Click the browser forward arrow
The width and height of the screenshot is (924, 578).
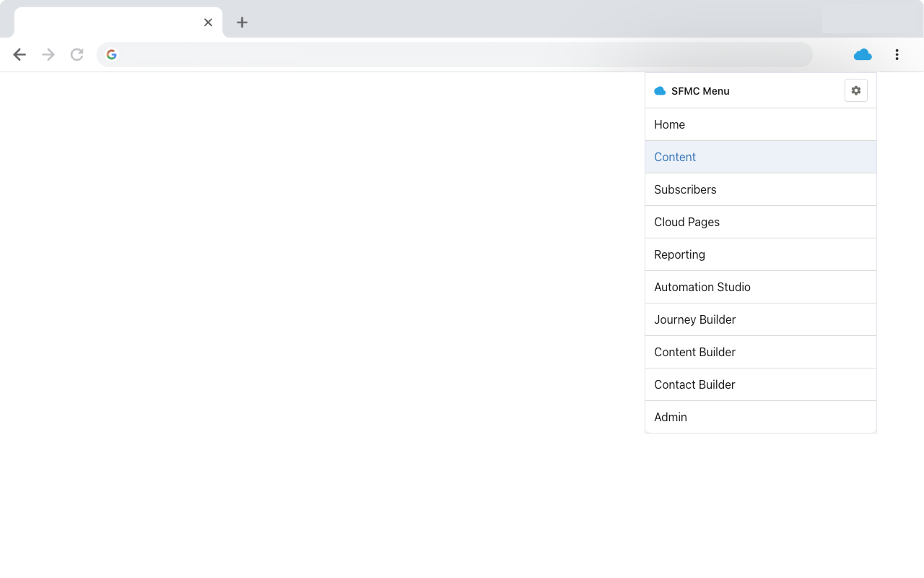click(x=48, y=54)
